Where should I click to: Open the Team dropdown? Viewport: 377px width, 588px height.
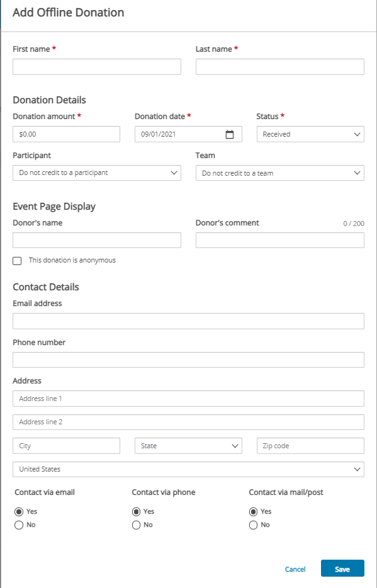tap(280, 173)
